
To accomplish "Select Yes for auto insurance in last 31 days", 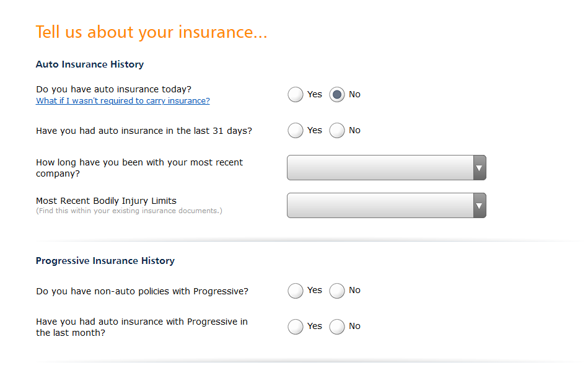I will (296, 130).
